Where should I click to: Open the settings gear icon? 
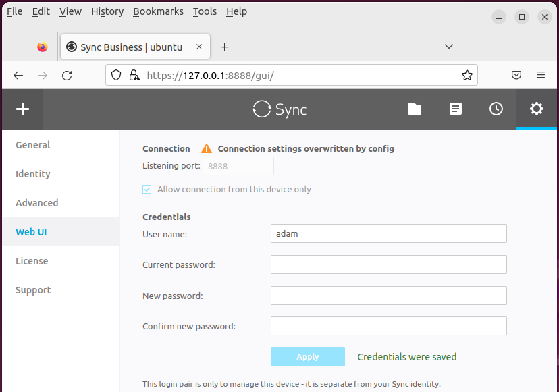click(537, 109)
